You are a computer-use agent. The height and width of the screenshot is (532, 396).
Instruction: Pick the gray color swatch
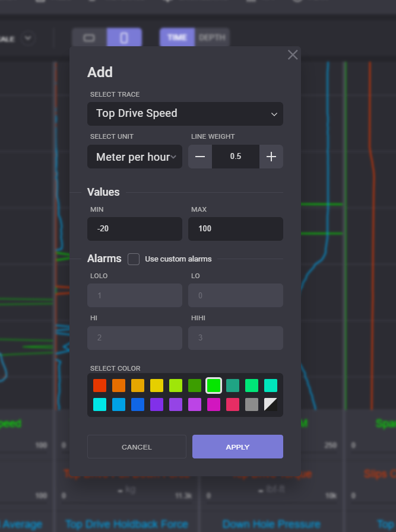click(252, 404)
